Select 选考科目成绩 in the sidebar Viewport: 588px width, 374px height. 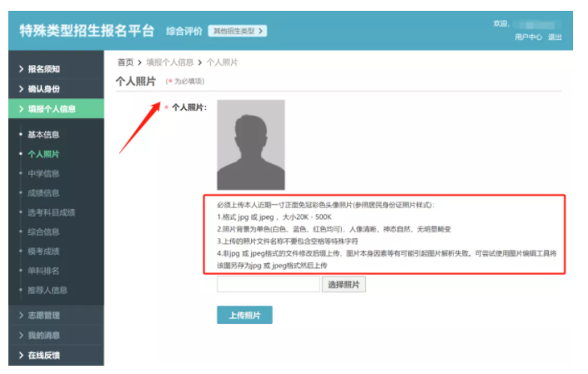(52, 212)
